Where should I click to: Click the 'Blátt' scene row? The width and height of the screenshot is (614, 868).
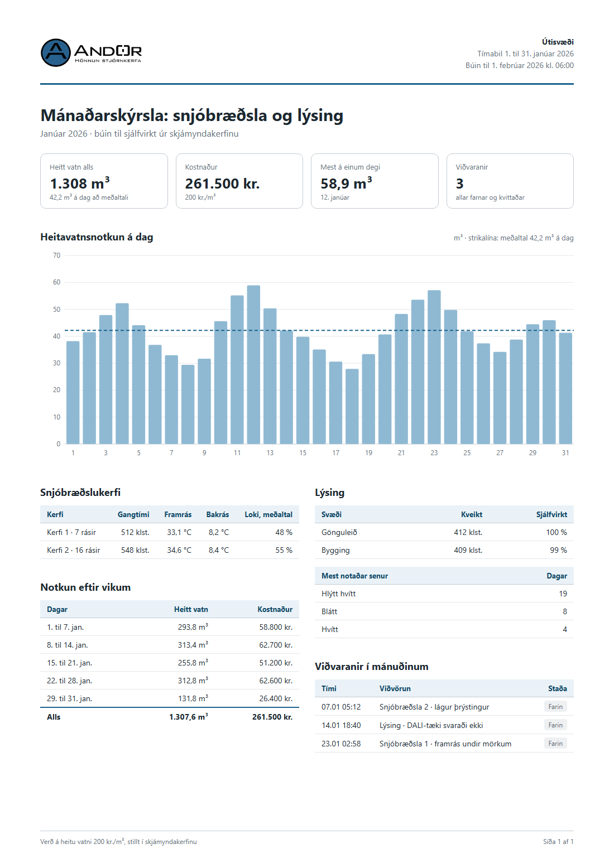[444, 611]
